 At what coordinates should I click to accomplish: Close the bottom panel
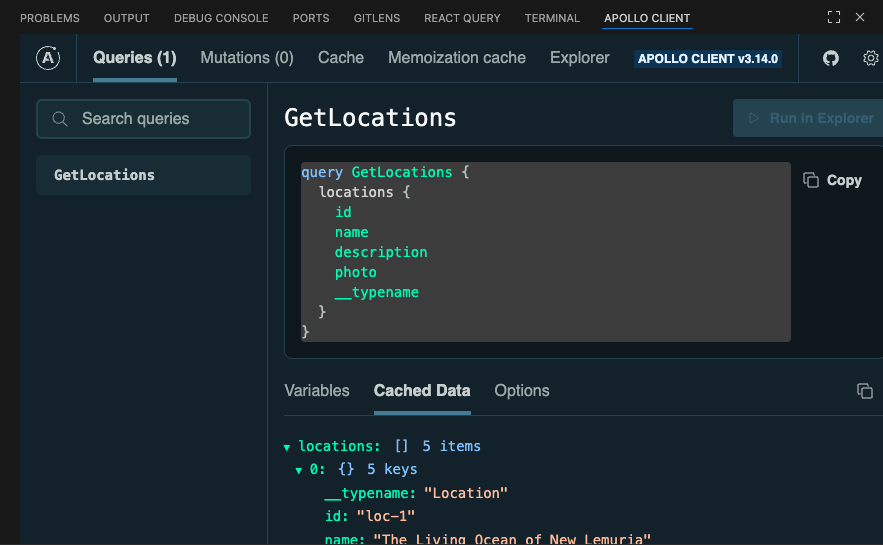click(x=860, y=18)
